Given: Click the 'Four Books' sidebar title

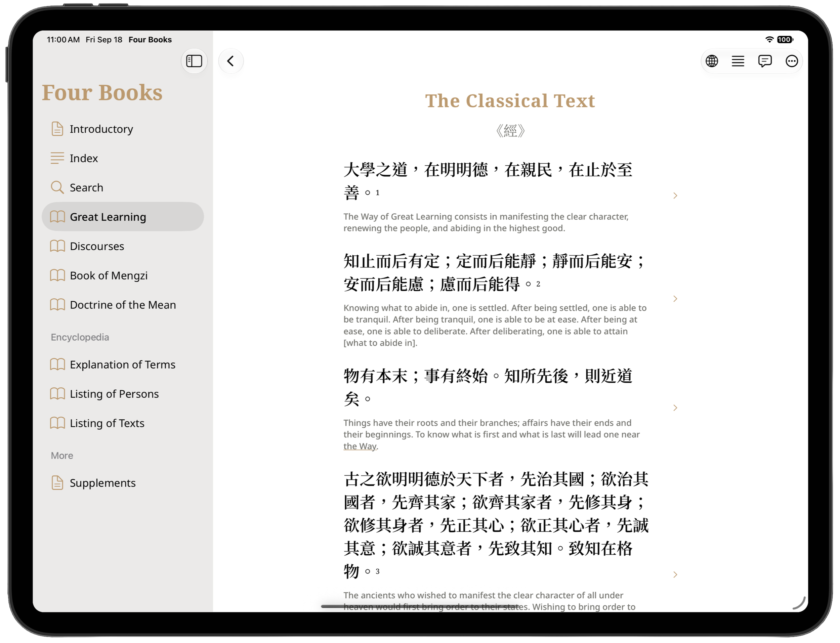Looking at the screenshot, I should pyautogui.click(x=102, y=93).
